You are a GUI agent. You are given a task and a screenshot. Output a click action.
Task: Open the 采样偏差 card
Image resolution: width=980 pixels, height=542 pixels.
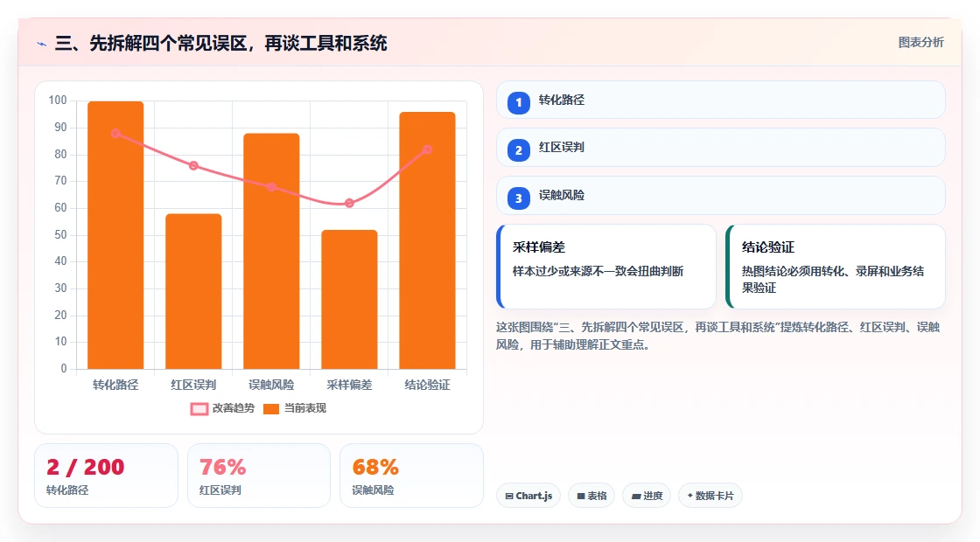coord(606,267)
